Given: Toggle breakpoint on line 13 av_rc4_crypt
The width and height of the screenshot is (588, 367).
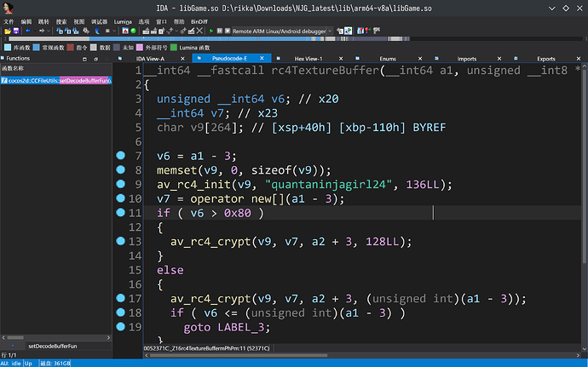Looking at the screenshot, I should 120,241.
